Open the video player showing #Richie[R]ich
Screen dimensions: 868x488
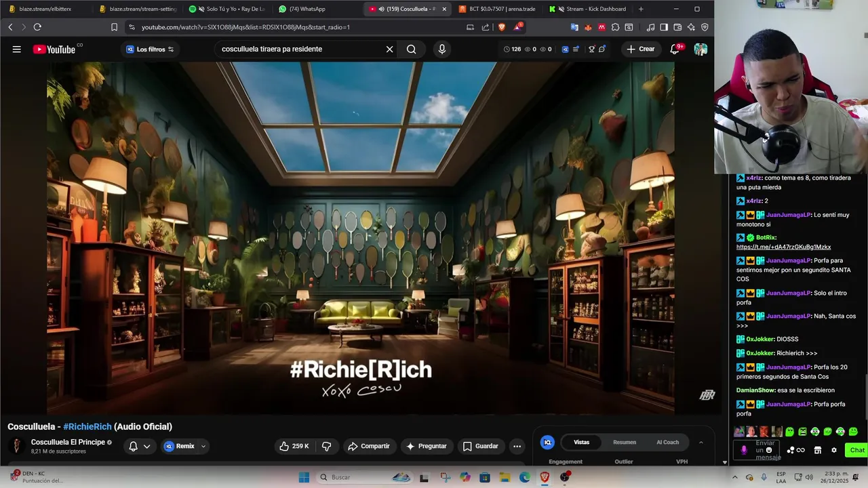pos(361,238)
